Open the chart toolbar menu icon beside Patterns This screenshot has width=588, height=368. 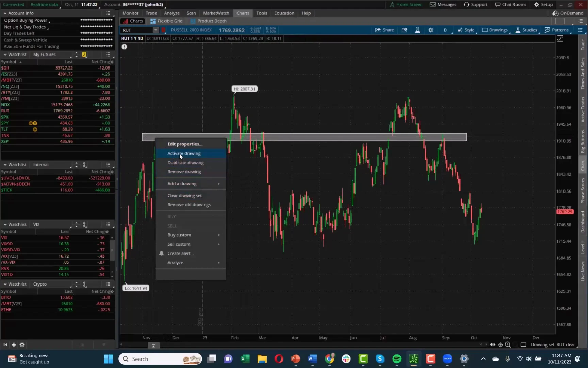click(581, 30)
